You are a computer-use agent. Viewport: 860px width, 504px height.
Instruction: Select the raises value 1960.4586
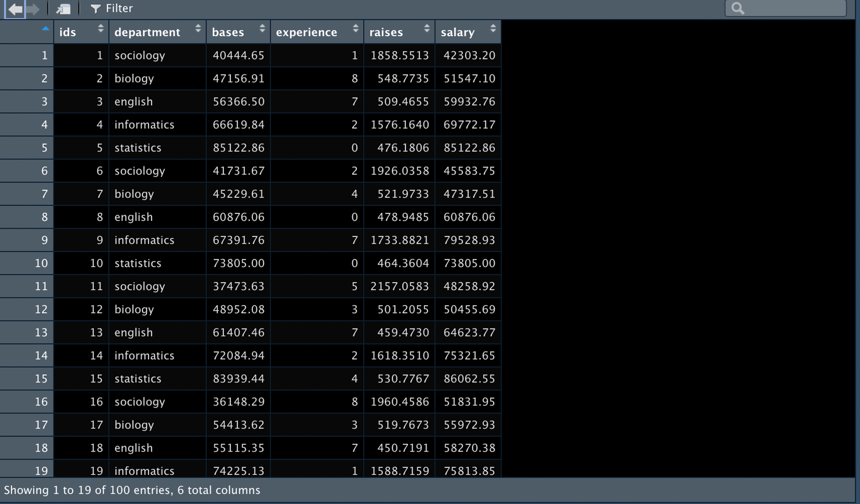[400, 402]
